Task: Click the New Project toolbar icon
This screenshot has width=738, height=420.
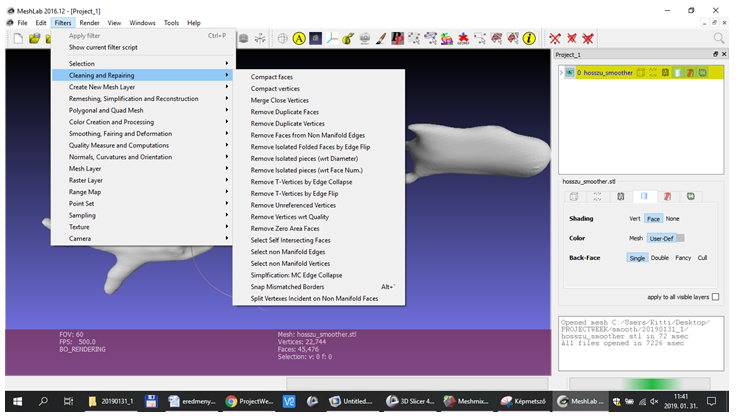Action: tap(18, 38)
